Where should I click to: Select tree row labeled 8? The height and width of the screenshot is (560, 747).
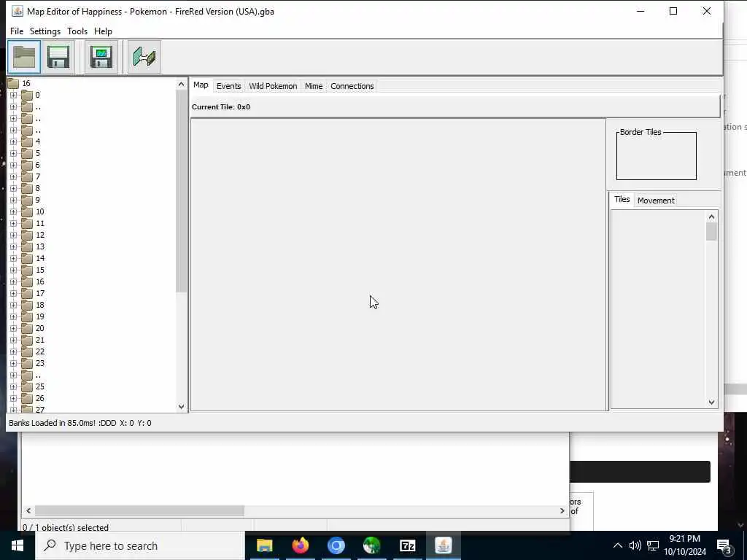pyautogui.click(x=38, y=188)
